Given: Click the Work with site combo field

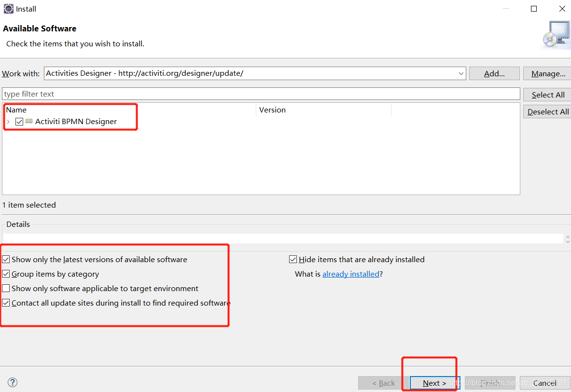Looking at the screenshot, I should (255, 73).
